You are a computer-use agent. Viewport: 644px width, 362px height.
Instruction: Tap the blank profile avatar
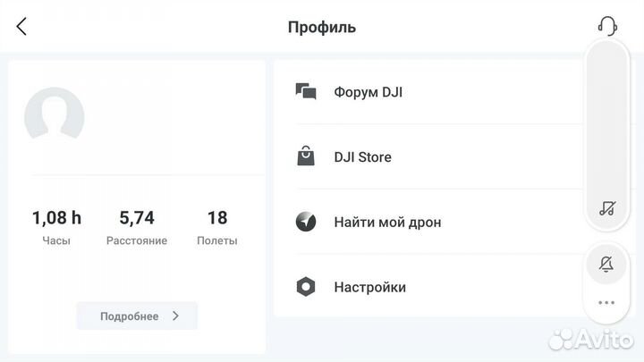click(55, 117)
